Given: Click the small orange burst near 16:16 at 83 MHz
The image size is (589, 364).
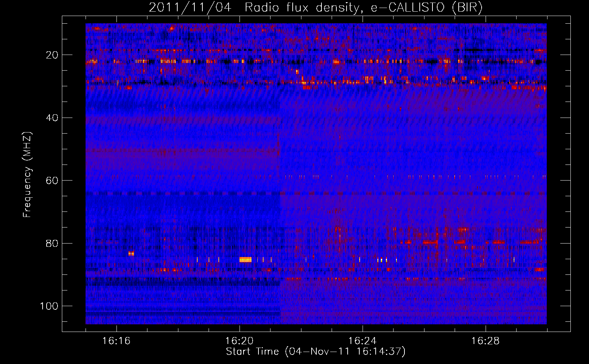Looking at the screenshot, I should click(131, 253).
